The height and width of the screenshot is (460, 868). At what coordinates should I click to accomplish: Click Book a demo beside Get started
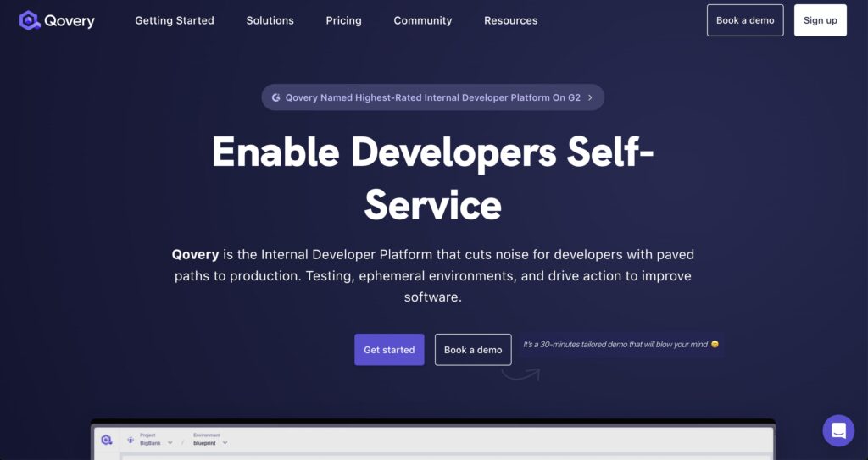pos(473,350)
